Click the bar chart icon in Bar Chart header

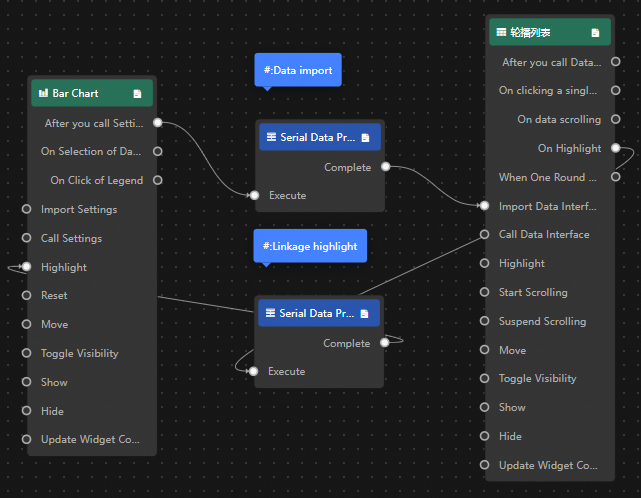click(x=43, y=93)
